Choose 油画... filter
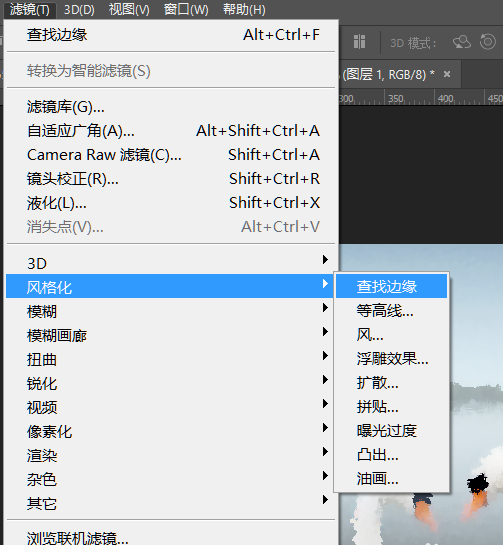Screen dimensions: 503x545 (391, 478)
